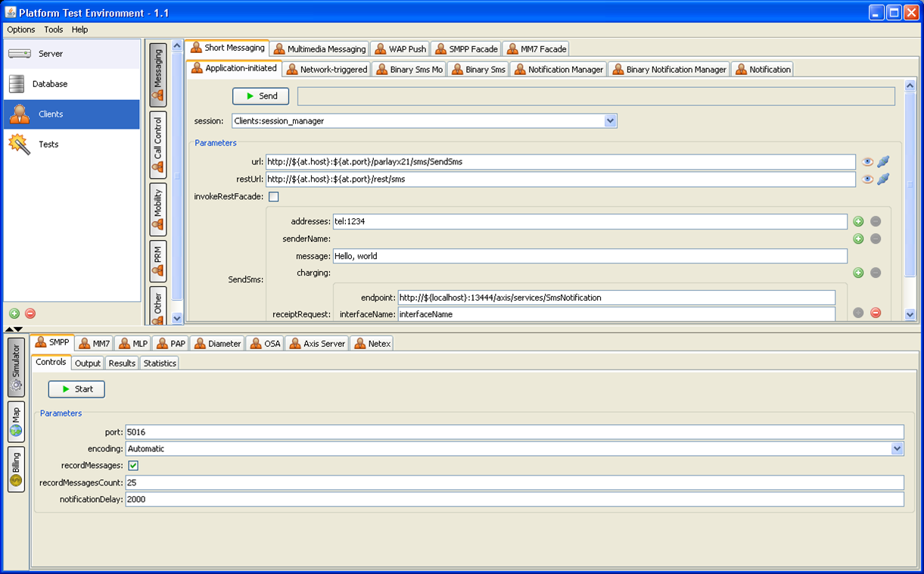Image resolution: width=924 pixels, height=574 pixels.
Task: Add a senderName with the green plus icon
Action: coord(858,239)
